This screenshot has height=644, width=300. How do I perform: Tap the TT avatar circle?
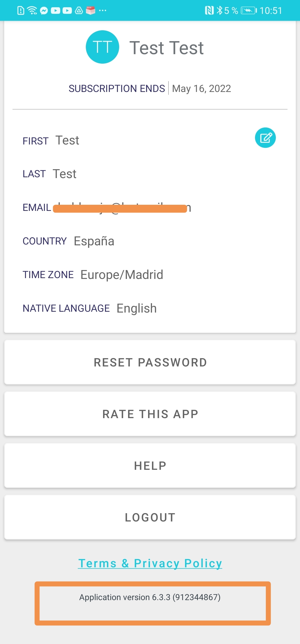(x=102, y=47)
